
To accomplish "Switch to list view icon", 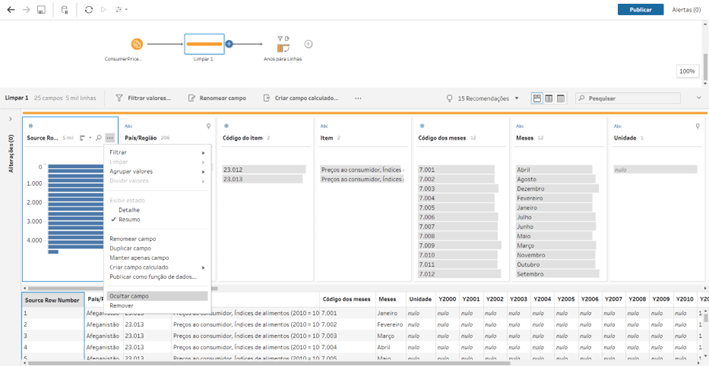I will pos(561,98).
